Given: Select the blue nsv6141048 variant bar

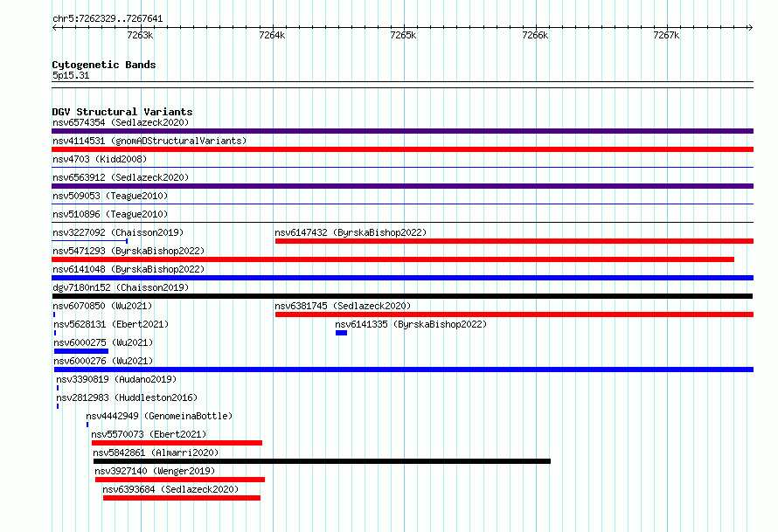Looking at the screenshot, I should coord(402,278).
